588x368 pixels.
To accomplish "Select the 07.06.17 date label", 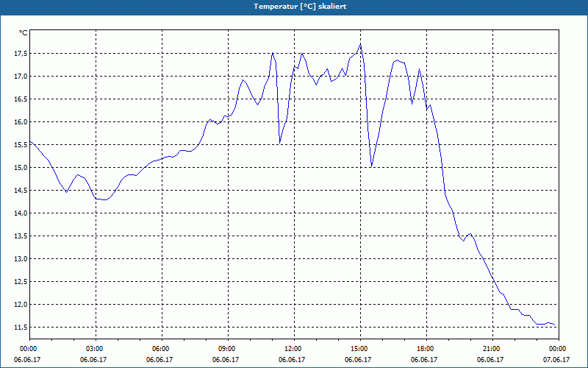I will click(556, 359).
